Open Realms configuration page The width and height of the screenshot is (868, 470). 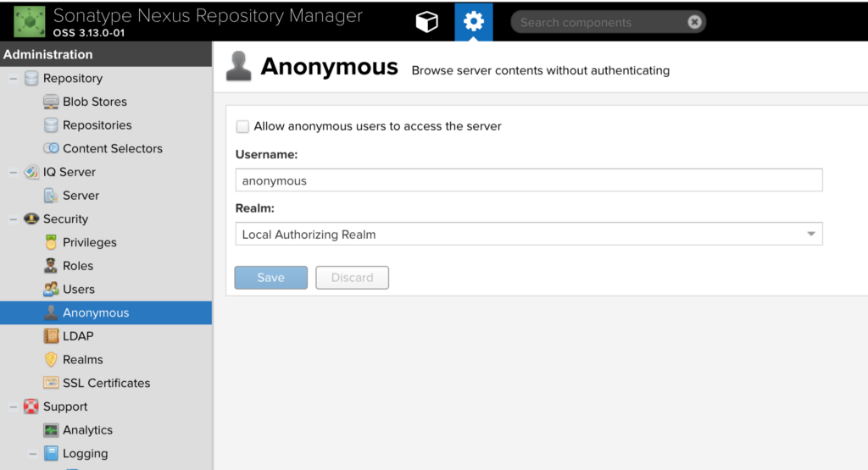(x=82, y=359)
